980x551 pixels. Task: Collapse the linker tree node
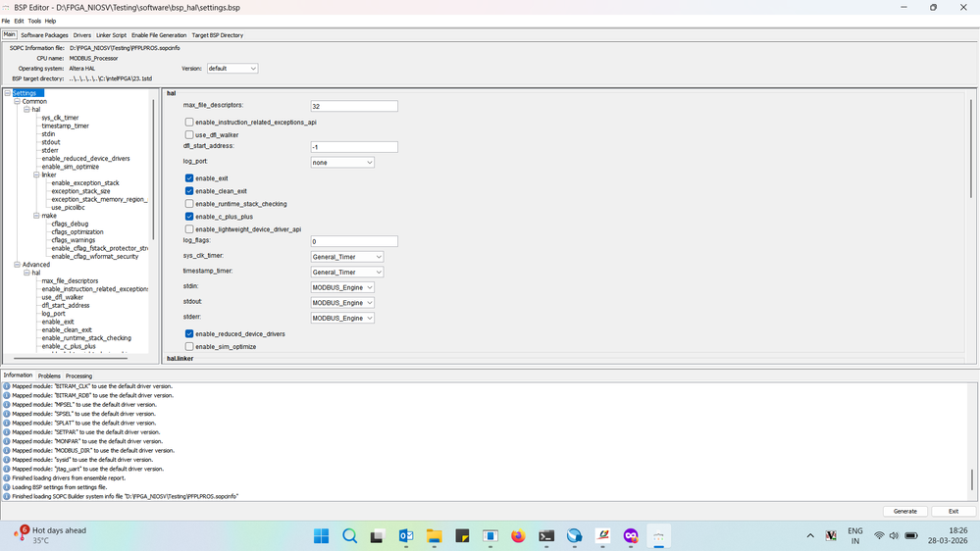click(37, 175)
